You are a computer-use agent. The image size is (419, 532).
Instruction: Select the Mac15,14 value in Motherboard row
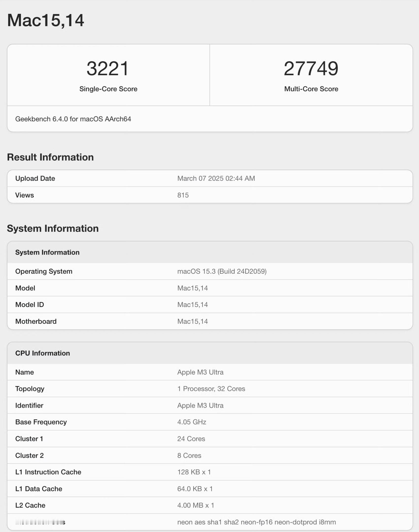click(x=192, y=321)
